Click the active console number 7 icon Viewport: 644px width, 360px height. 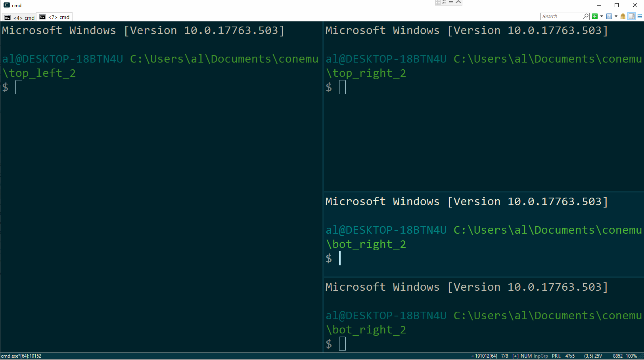tap(609, 16)
